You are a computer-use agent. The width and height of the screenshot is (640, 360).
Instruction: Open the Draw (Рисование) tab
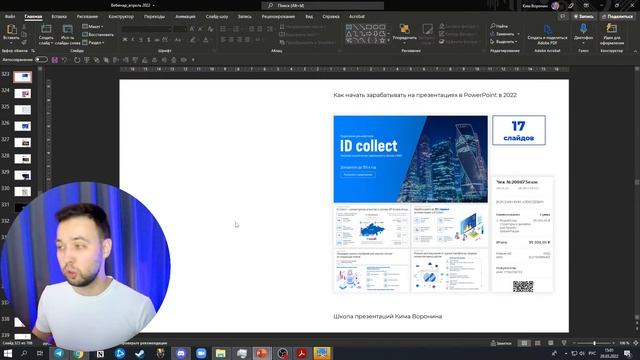87,17
